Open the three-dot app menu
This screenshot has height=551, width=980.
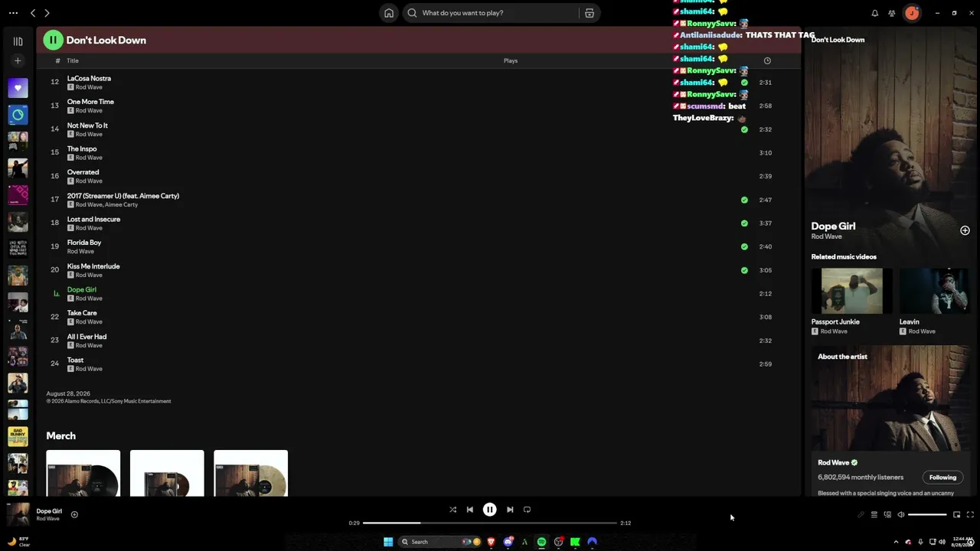(13, 13)
